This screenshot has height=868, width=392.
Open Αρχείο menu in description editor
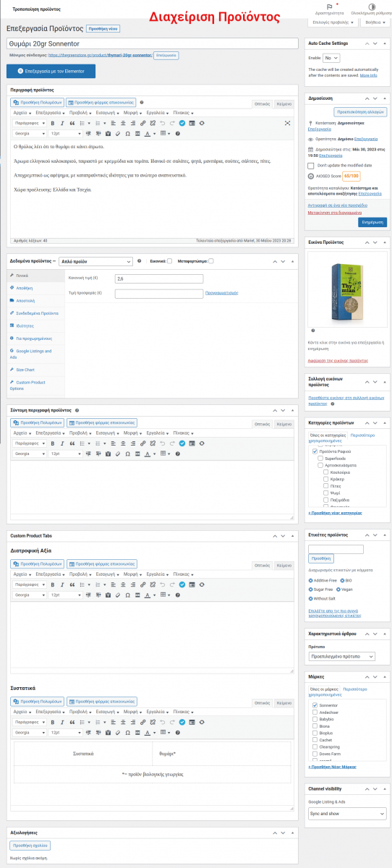coord(22,113)
